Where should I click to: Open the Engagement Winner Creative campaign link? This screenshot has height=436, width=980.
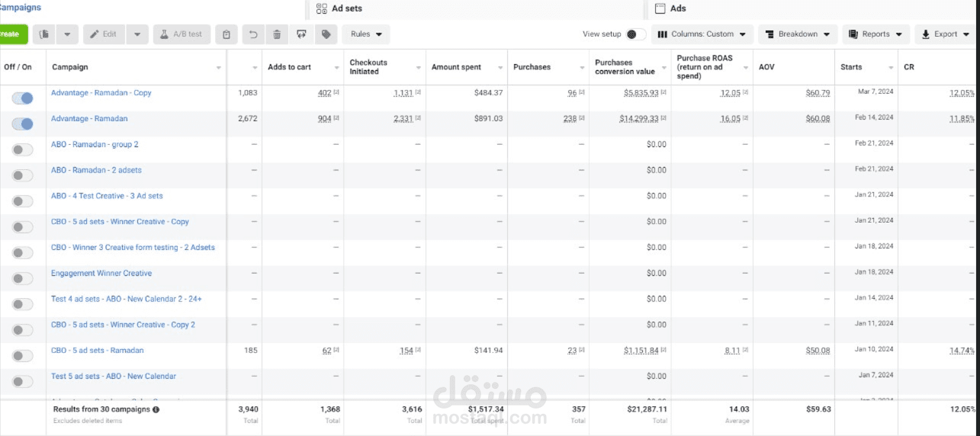click(101, 273)
